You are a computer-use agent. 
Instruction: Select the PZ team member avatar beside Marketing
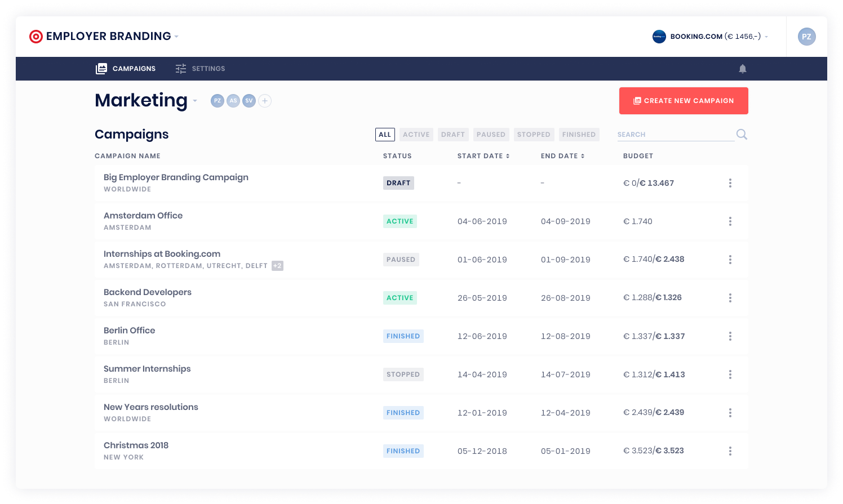[218, 101]
